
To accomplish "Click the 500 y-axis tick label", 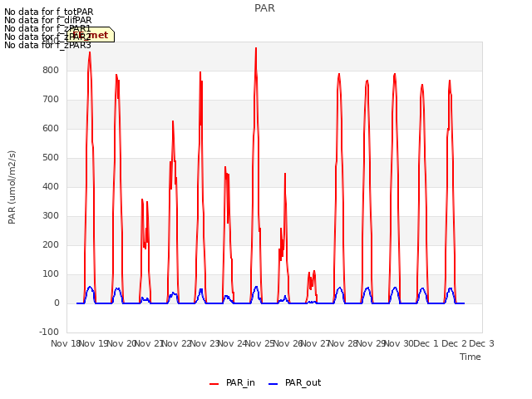I will click(51, 157).
